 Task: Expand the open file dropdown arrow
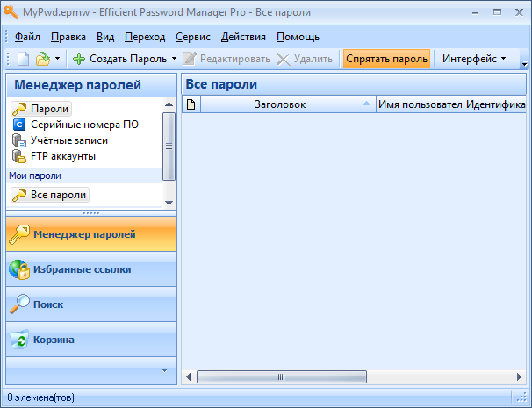pyautogui.click(x=58, y=59)
